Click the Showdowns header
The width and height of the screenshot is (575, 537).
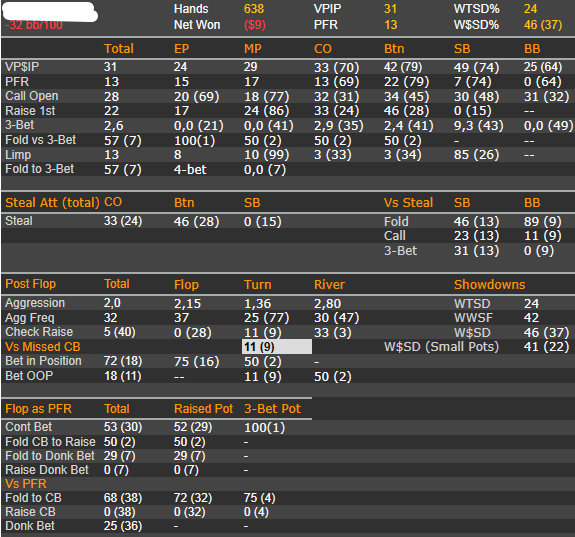[490, 285]
